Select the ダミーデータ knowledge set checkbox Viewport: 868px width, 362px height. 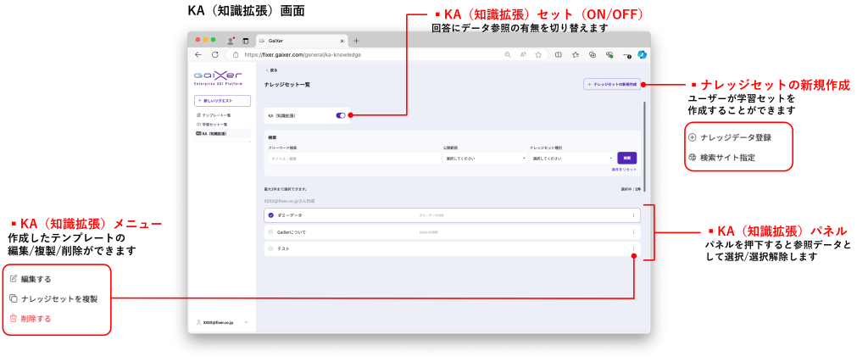270,215
